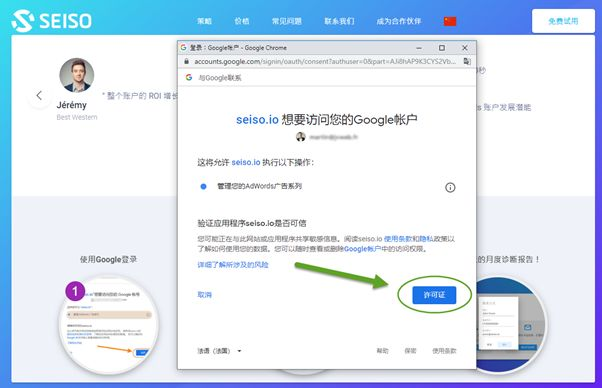Click the right-side circular report preview image
602x388 pixels.
coord(511,324)
